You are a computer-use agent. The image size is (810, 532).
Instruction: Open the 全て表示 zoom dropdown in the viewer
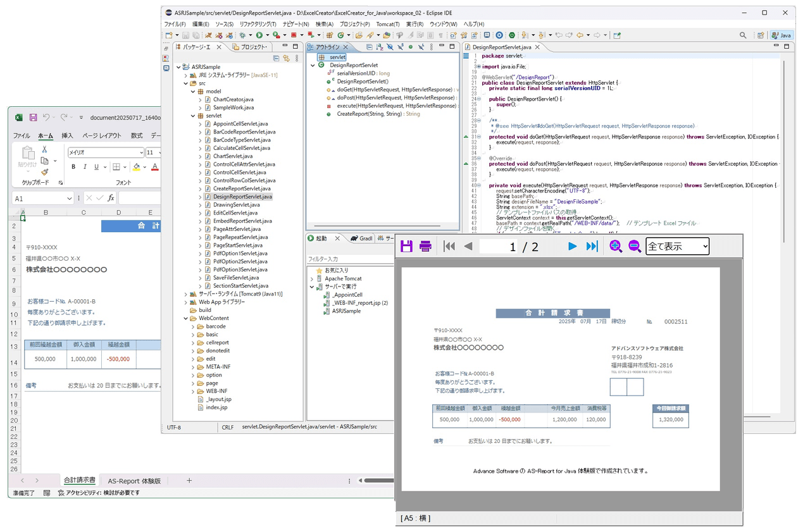677,246
